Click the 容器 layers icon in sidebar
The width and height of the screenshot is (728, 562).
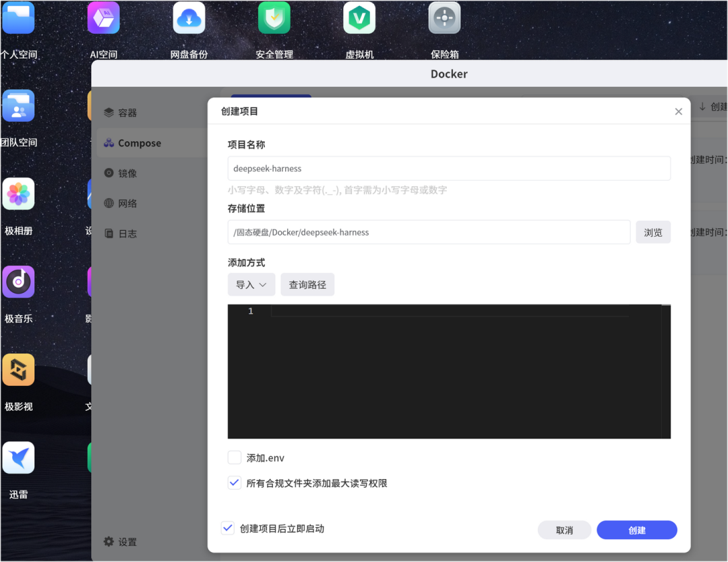pyautogui.click(x=109, y=113)
